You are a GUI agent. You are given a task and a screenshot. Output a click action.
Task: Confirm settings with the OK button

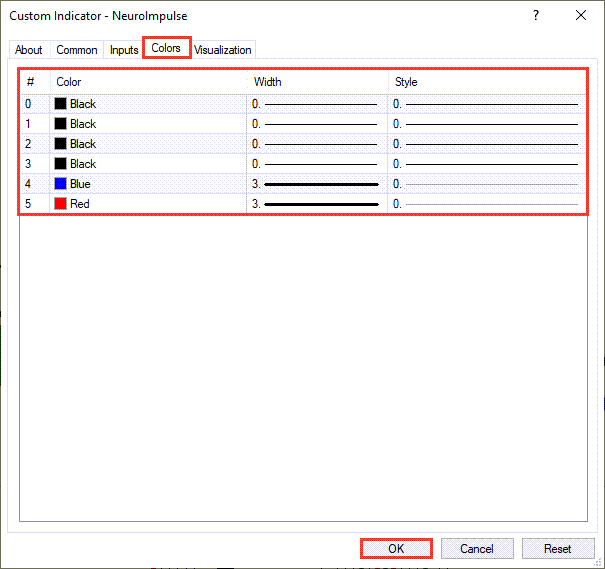point(396,548)
